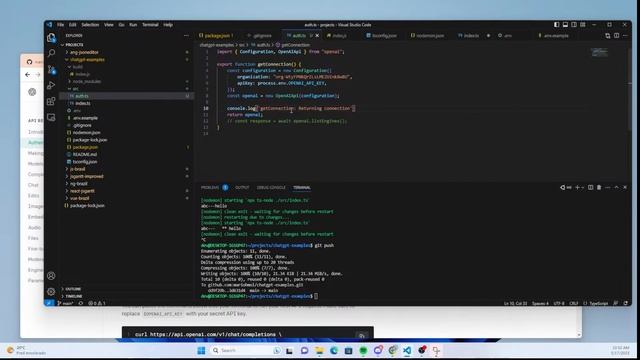This screenshot has width=640, height=360.
Task: Click the TypeScript language mode in status bar
Action: tap(598, 303)
